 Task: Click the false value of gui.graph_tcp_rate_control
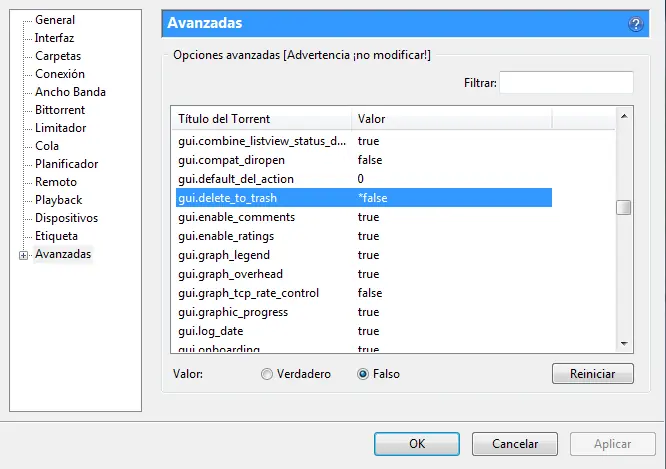[x=370, y=293]
